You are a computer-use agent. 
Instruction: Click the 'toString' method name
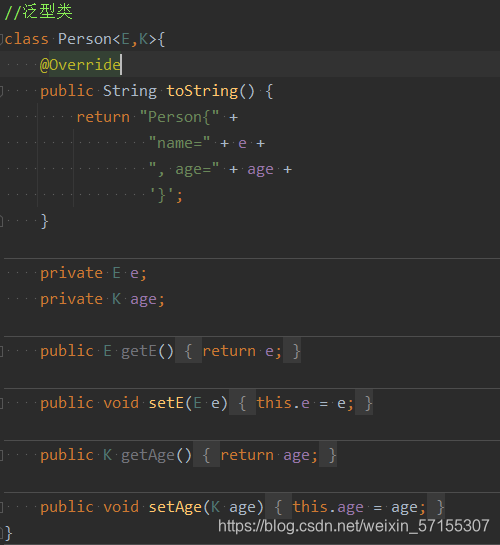pyautogui.click(x=202, y=91)
